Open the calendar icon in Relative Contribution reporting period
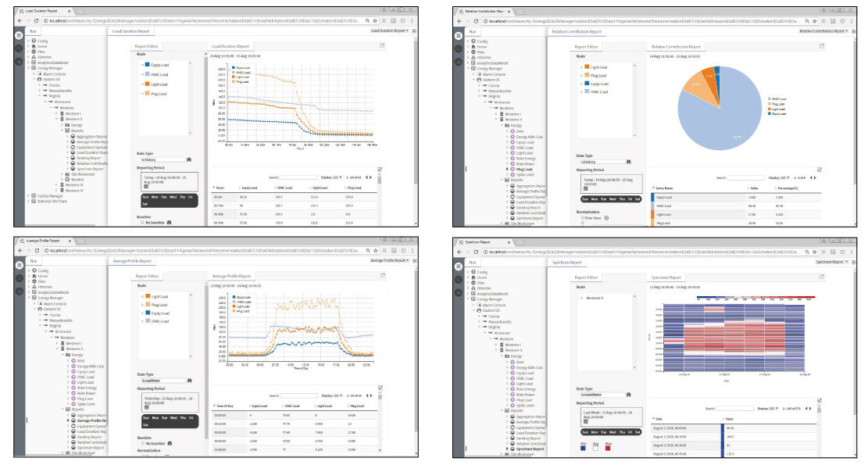Screen dimensions: 868x465 click(586, 189)
